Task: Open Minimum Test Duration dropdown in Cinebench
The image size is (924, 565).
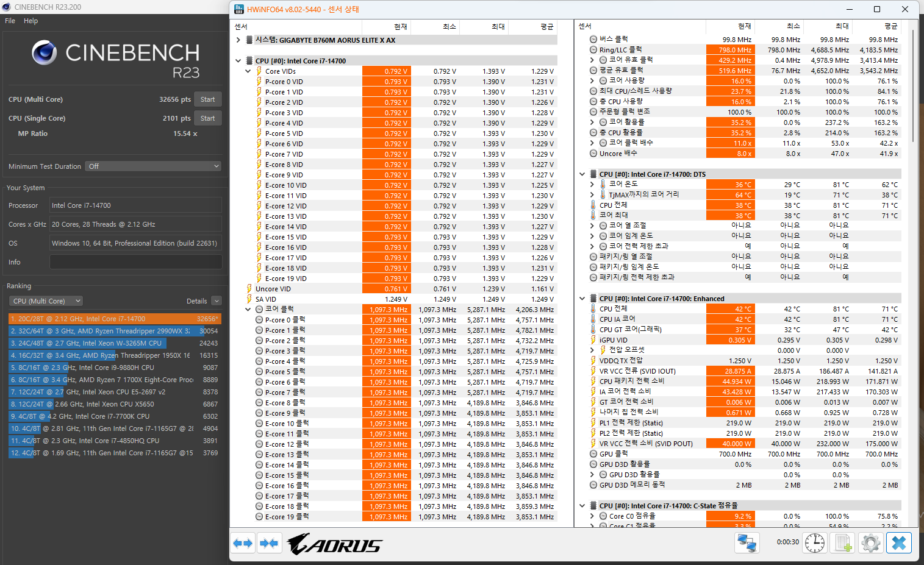Action: click(x=153, y=166)
